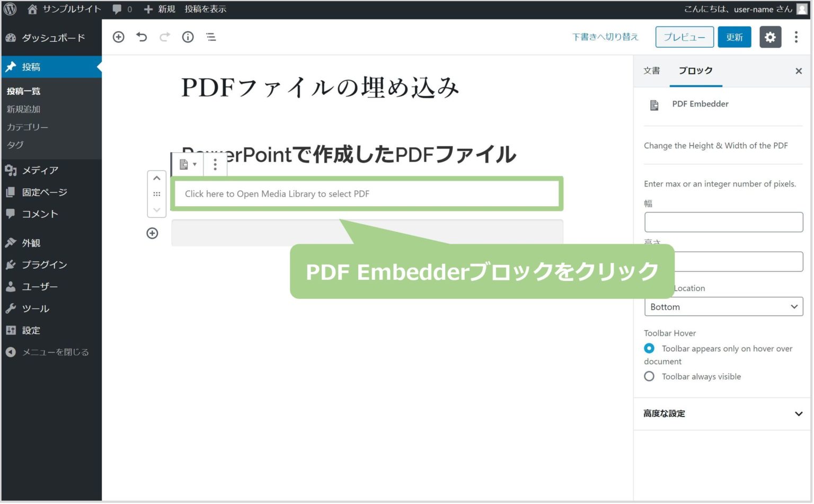Screen dimensions: 814x504
Task: Open the block navigation list icon
Action: coord(210,37)
